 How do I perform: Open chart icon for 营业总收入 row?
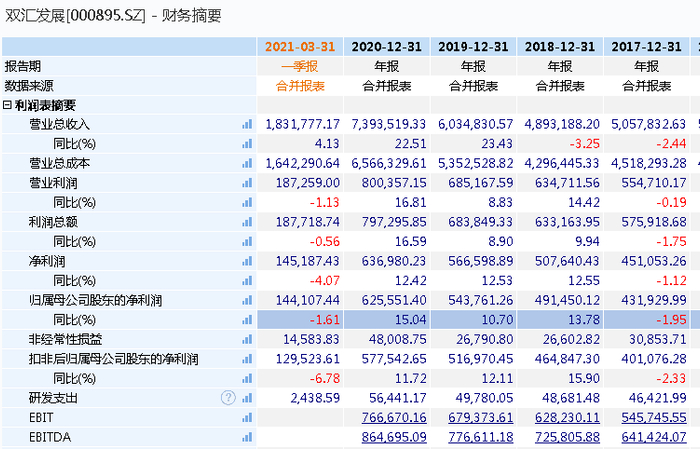pos(247,124)
